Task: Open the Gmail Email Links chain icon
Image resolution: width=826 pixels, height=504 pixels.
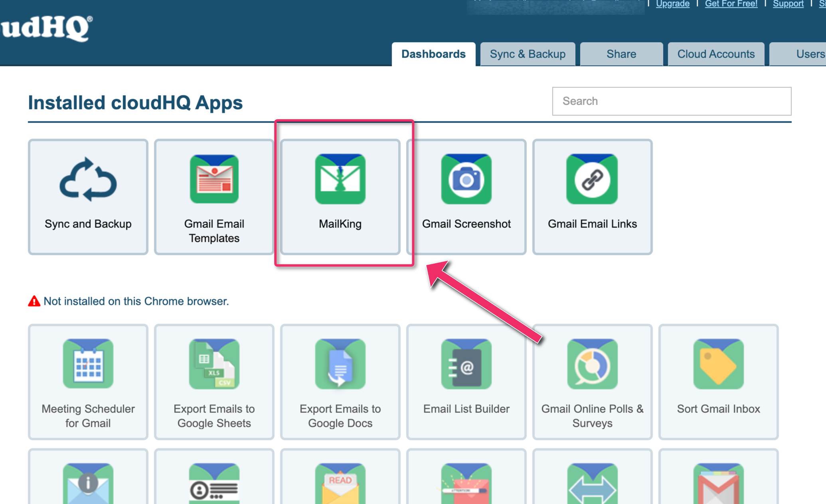Action: 592,179
